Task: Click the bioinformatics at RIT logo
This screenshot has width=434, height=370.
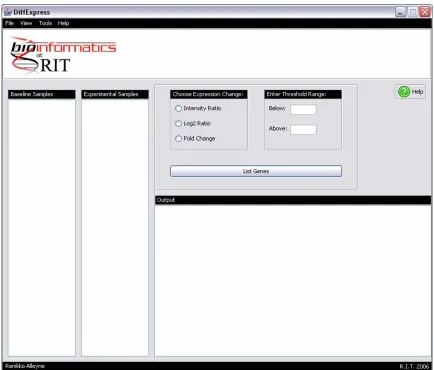Action: pyautogui.click(x=63, y=55)
